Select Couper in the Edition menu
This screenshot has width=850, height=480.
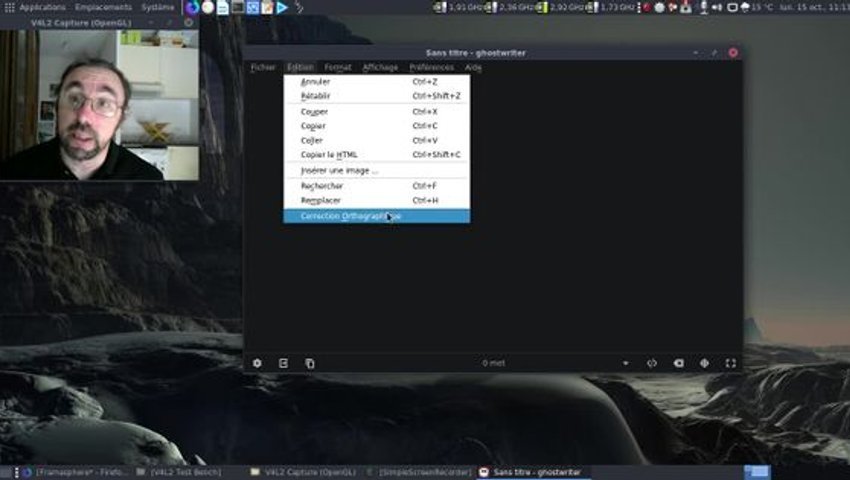click(x=377, y=112)
